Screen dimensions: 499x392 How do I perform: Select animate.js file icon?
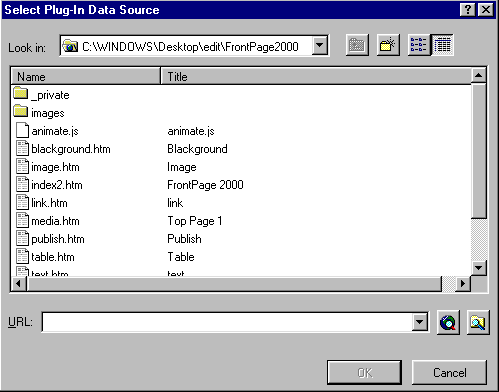pos(22,130)
